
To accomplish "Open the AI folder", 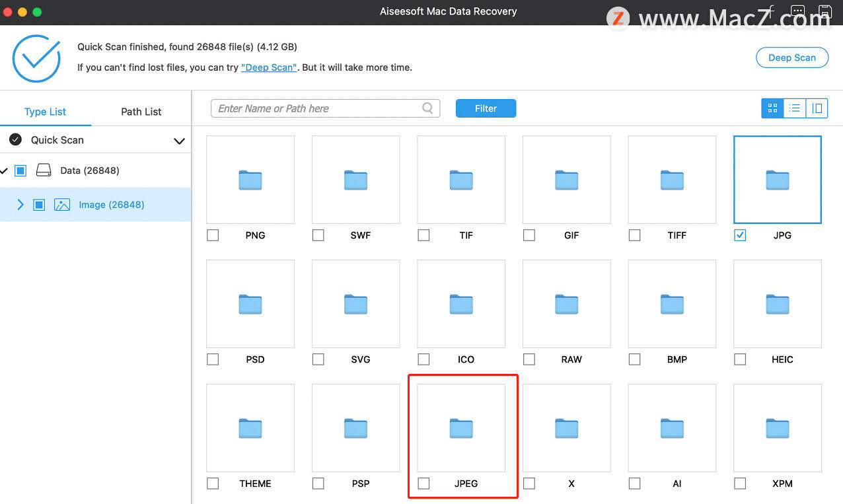I will pos(672,428).
